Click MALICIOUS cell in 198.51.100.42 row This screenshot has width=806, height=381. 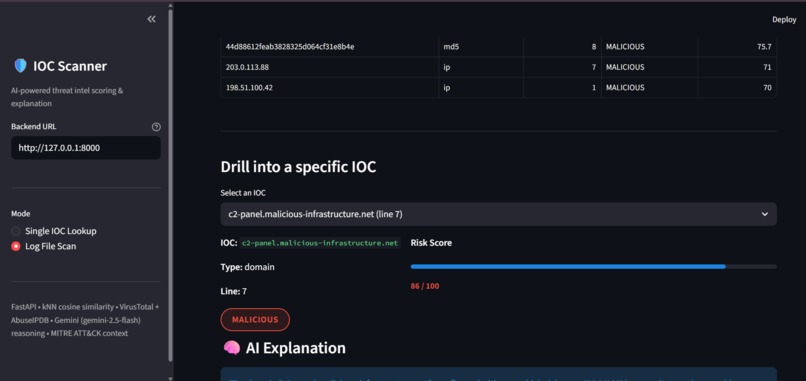pyautogui.click(x=649, y=88)
